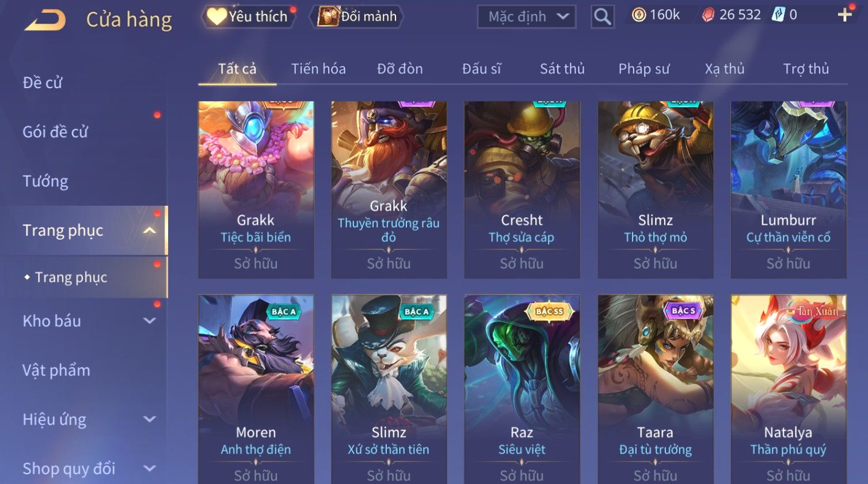868x484 pixels.
Task: Open Yêu thích favorites heart button
Action: point(248,17)
